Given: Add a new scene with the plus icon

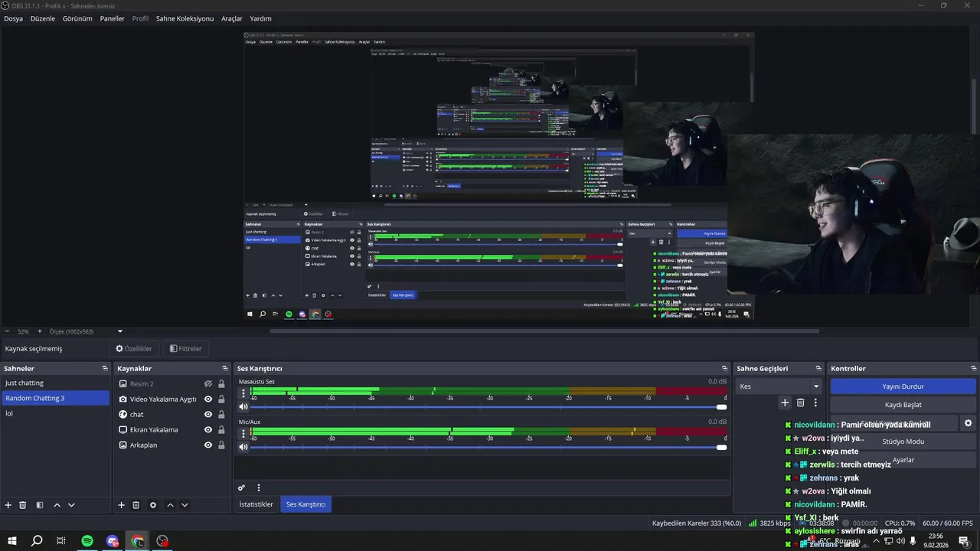Looking at the screenshot, I should point(8,505).
